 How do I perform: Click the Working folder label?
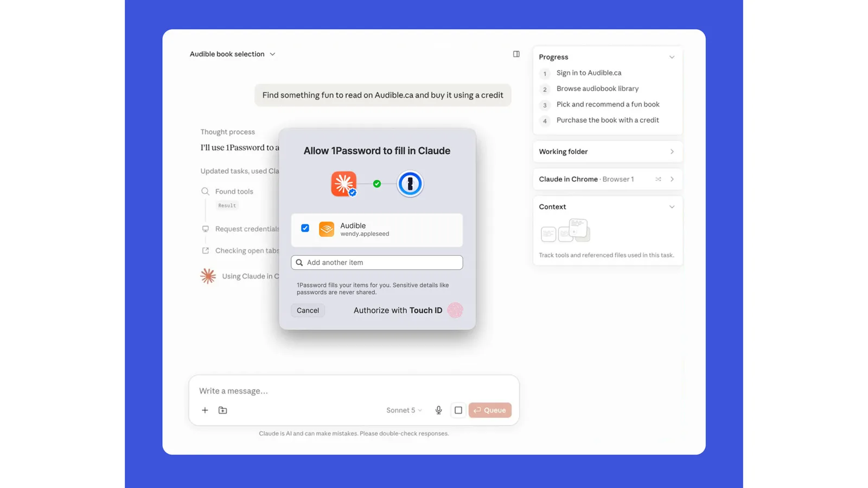tap(563, 152)
